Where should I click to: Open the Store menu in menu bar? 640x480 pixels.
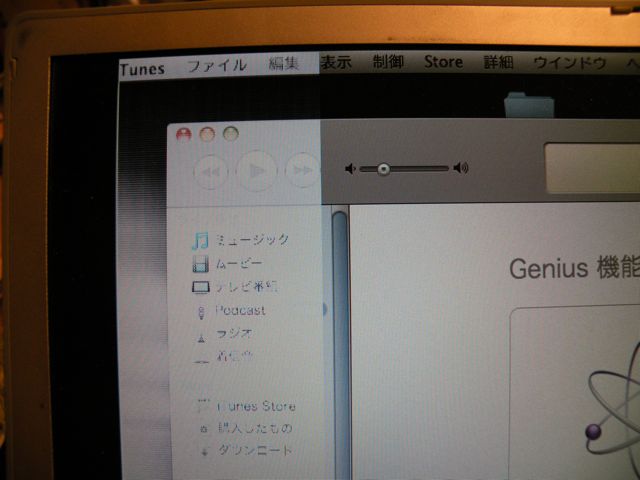click(444, 62)
